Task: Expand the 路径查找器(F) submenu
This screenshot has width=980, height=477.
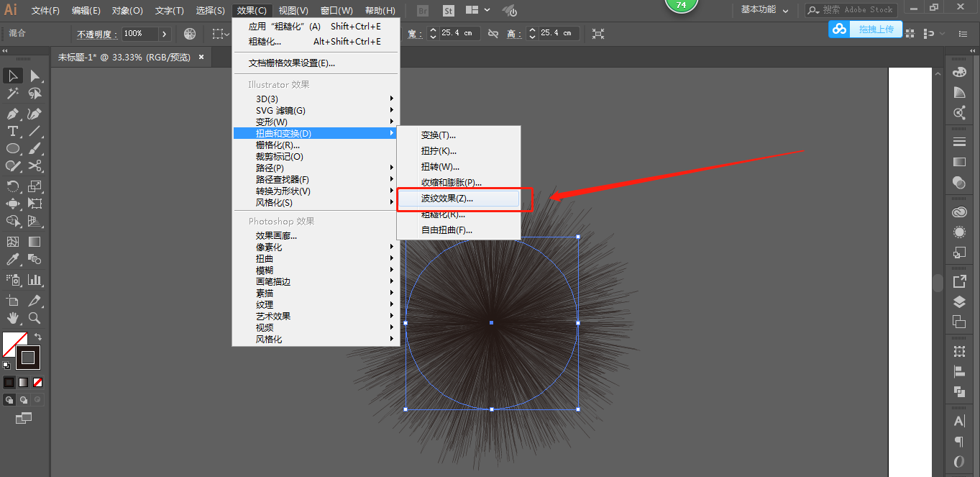Action: tap(316, 179)
